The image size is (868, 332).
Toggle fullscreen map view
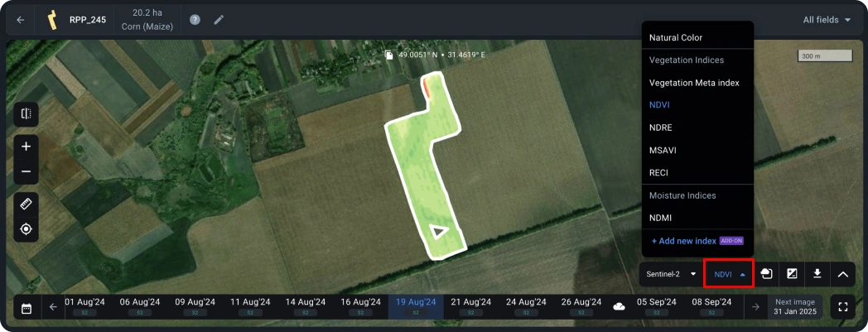point(843,308)
